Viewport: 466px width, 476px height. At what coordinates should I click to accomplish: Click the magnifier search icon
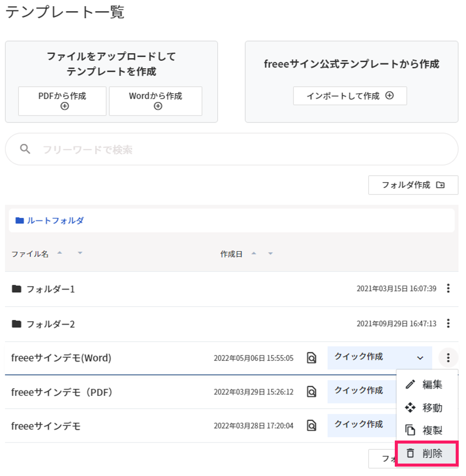pos(25,149)
